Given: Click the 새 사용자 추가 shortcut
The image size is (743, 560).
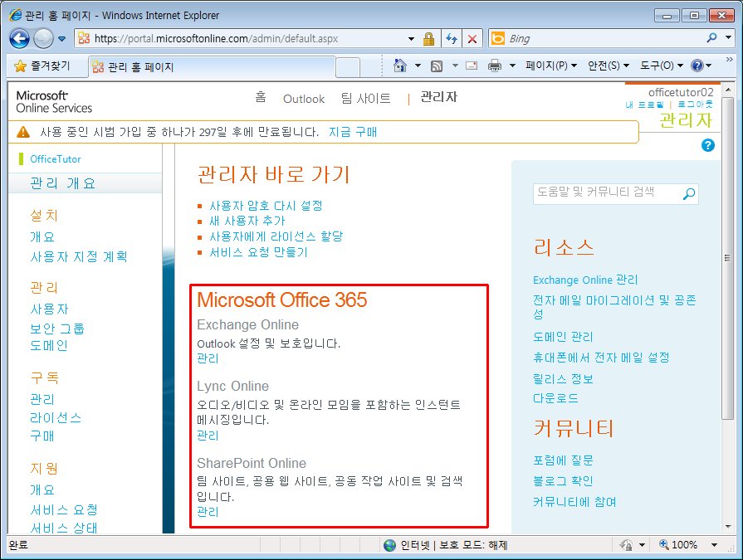Looking at the screenshot, I should (247, 221).
